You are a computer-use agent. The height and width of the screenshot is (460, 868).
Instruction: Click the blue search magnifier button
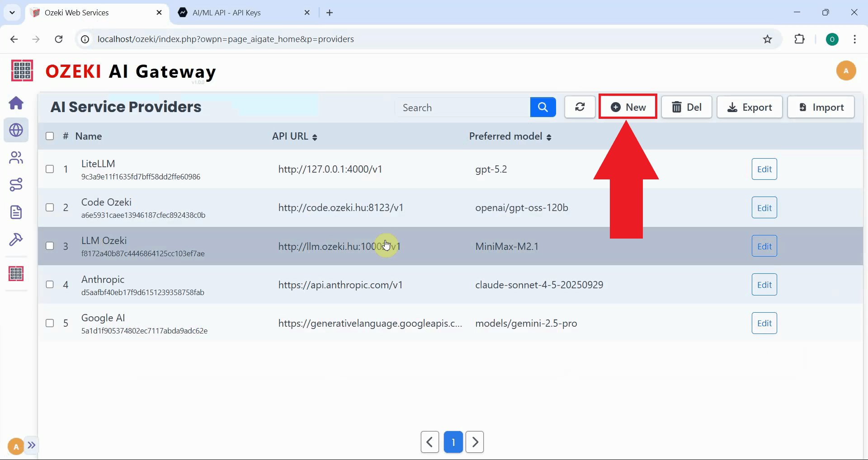coord(542,107)
